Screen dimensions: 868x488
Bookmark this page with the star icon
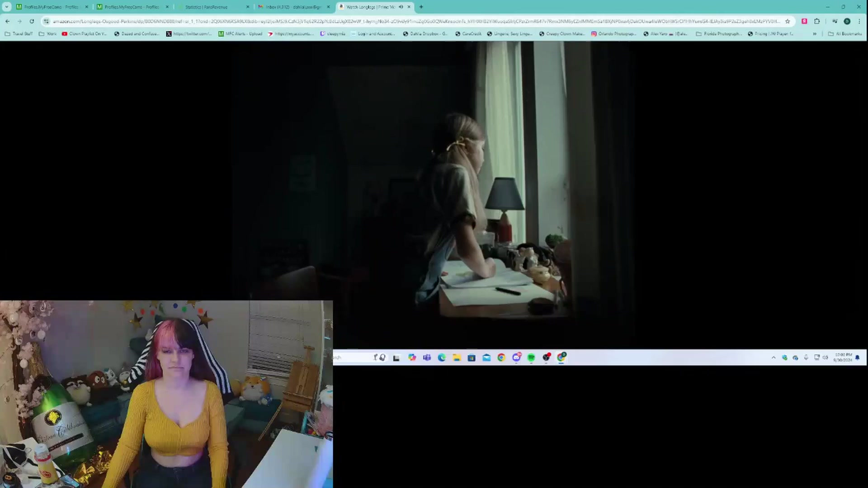point(788,21)
